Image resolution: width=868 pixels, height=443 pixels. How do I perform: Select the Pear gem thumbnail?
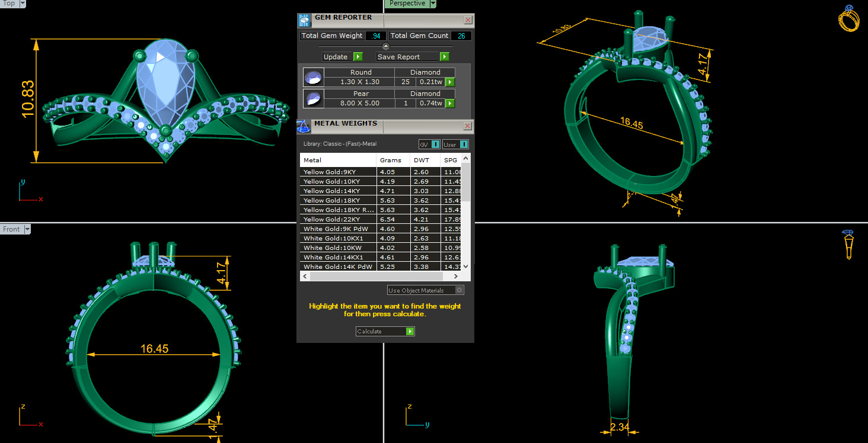click(312, 98)
